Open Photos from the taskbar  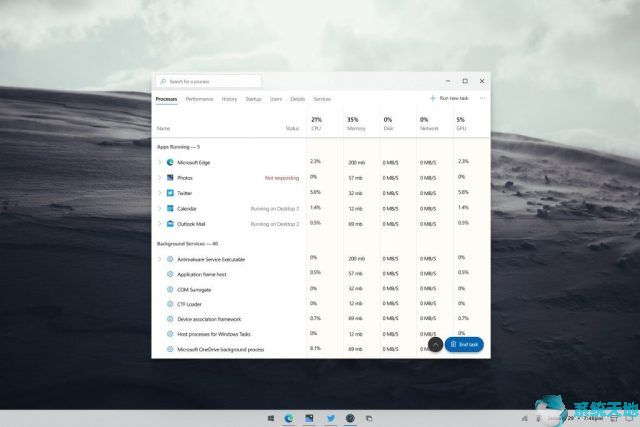[x=309, y=418]
